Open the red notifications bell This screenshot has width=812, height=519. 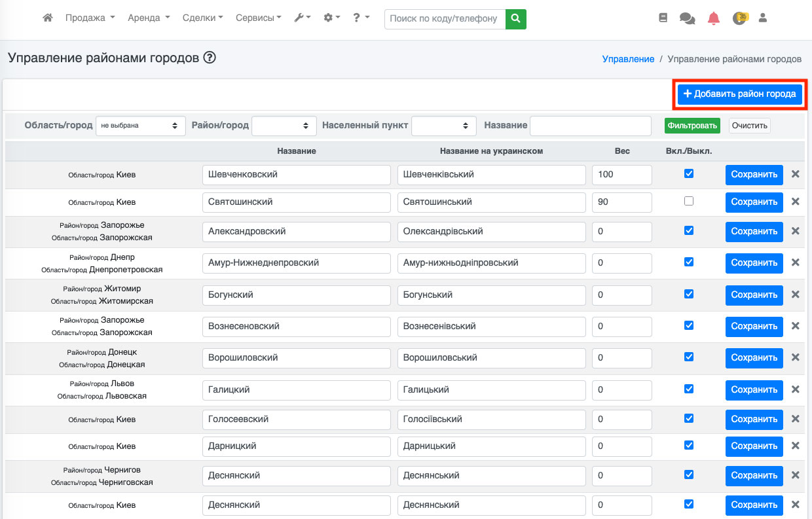click(713, 18)
